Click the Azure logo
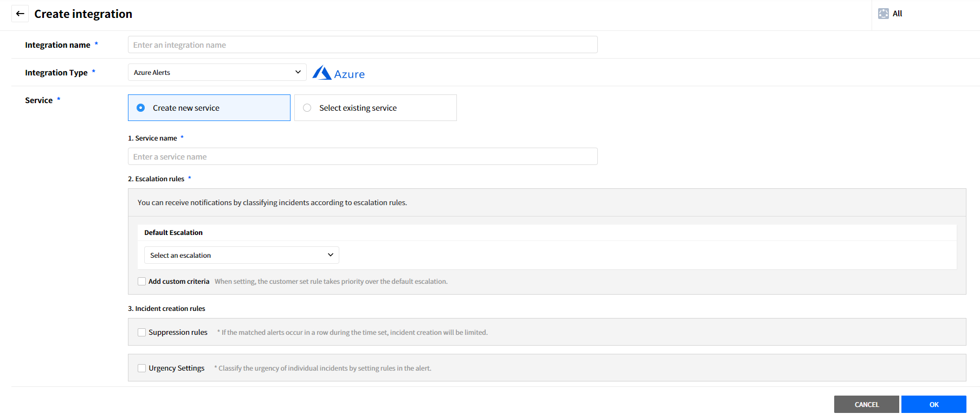 pyautogui.click(x=339, y=73)
